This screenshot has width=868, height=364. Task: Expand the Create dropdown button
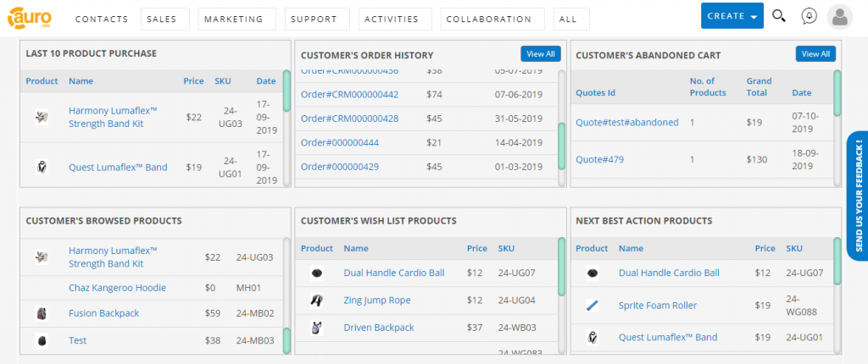[x=732, y=16]
